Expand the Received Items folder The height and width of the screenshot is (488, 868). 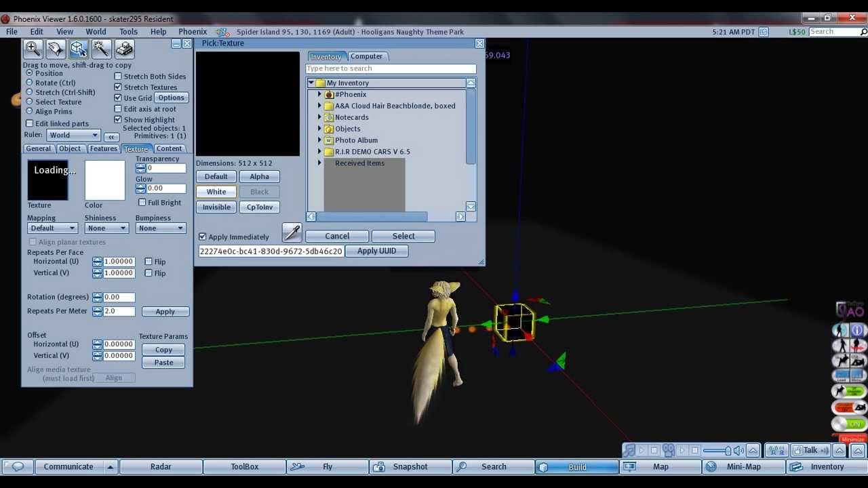coord(319,163)
